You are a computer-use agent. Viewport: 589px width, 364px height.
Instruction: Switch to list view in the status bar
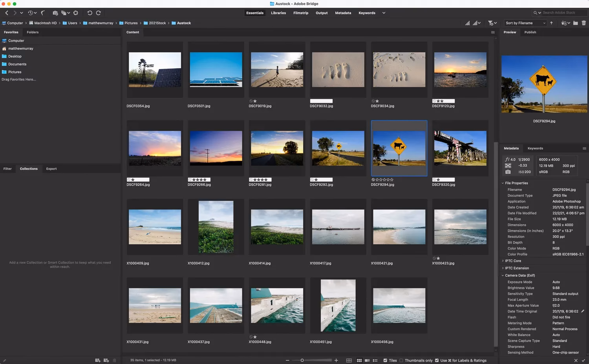click(x=375, y=360)
